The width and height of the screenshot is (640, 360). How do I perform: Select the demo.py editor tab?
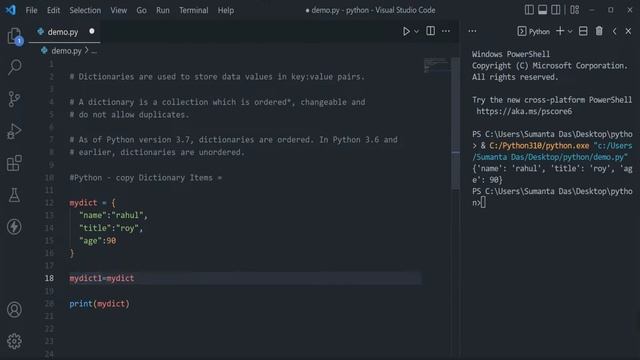[x=63, y=32]
